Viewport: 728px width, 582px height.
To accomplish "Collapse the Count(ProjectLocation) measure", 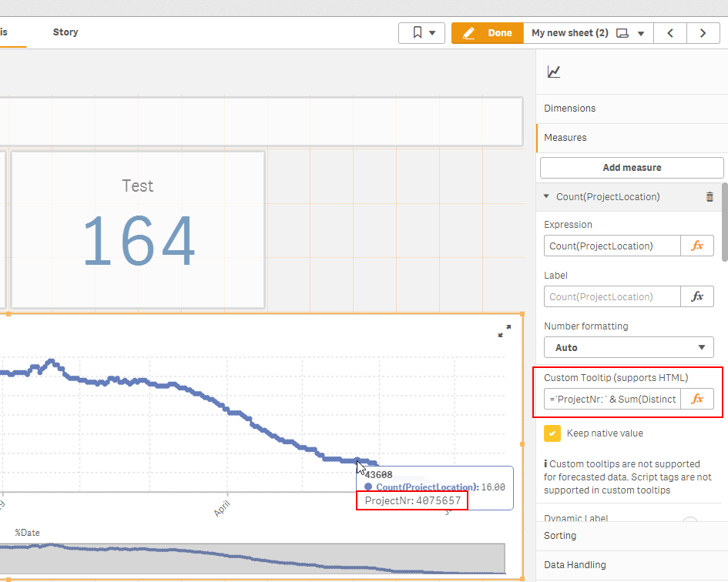I will (x=546, y=196).
